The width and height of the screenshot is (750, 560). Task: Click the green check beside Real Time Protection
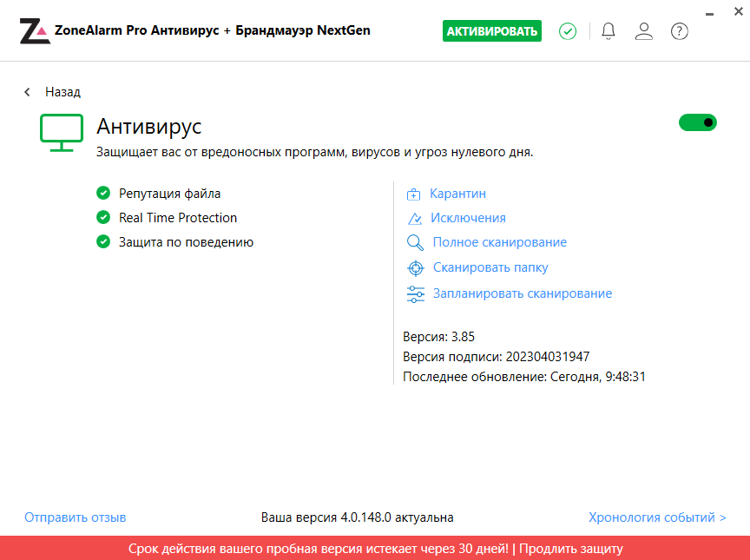coord(103,218)
